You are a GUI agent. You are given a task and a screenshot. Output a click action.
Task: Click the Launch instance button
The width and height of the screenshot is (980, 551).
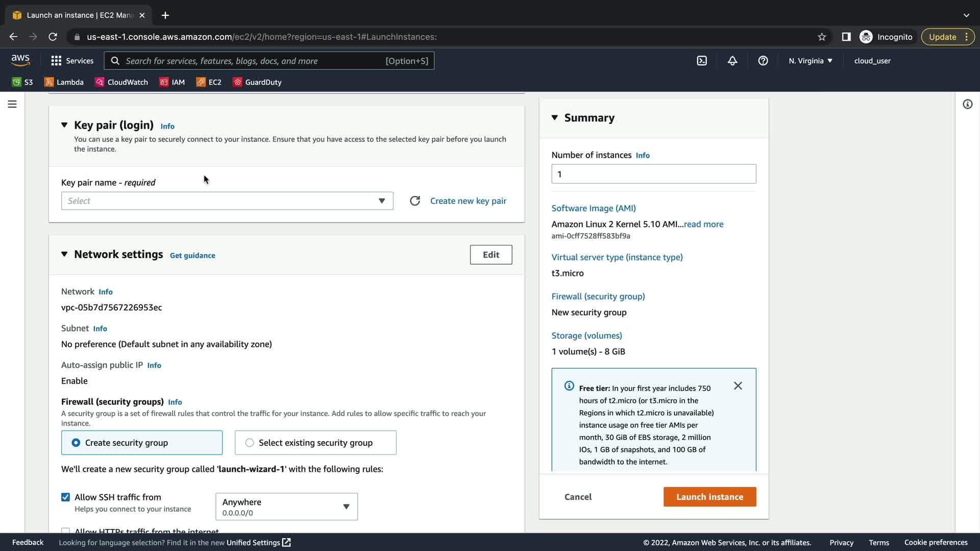[x=709, y=497]
